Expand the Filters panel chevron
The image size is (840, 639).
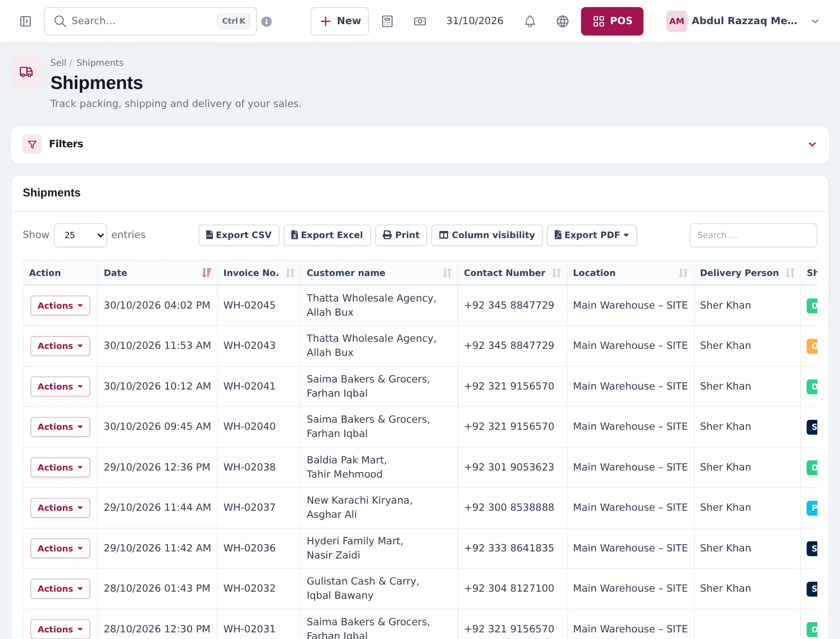(812, 144)
